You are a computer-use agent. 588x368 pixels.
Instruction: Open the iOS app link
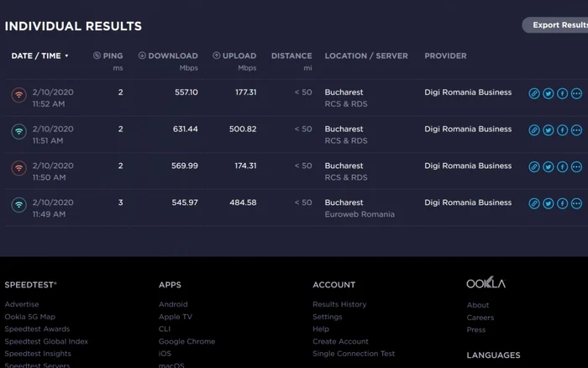[x=165, y=354]
